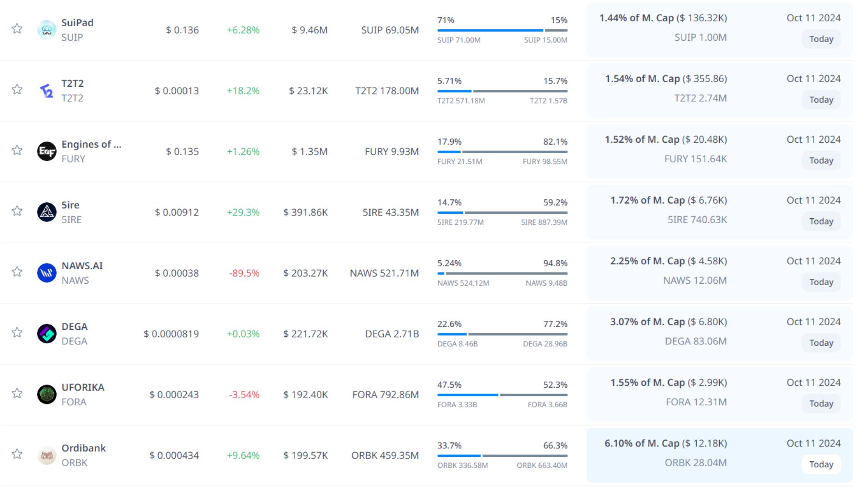Star the DEGA row as favorite
Screen dimensions: 868x488
[x=17, y=333]
